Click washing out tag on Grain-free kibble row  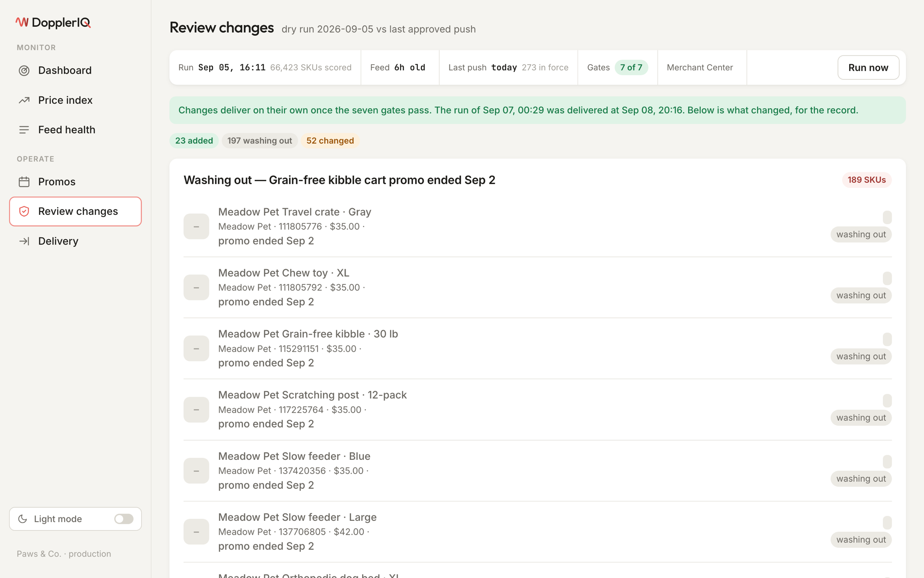(x=861, y=356)
